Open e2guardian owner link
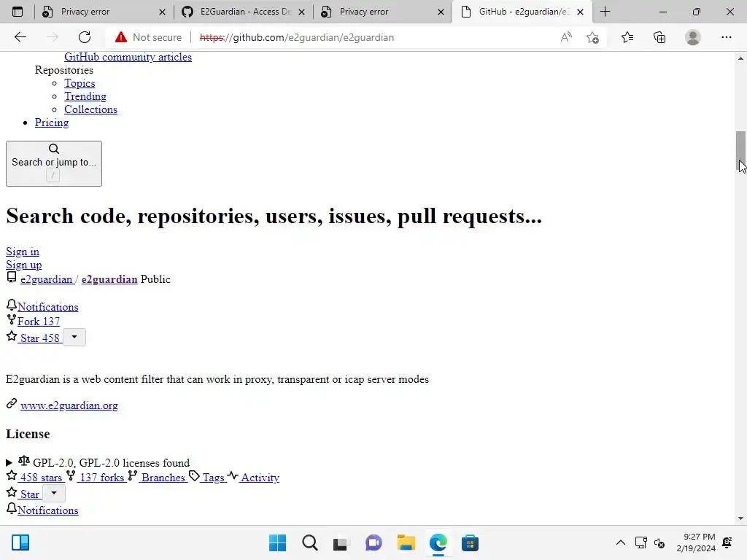The width and height of the screenshot is (747, 560). pyautogui.click(x=46, y=279)
